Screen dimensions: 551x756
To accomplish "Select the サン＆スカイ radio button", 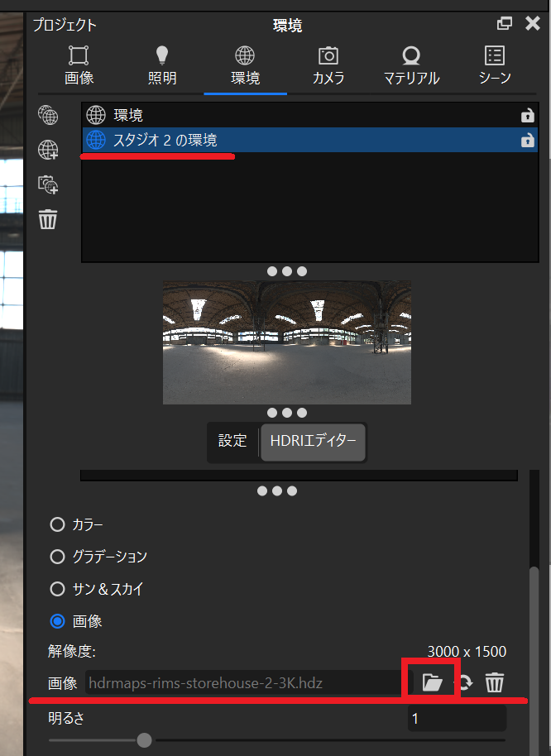I will [x=57, y=589].
